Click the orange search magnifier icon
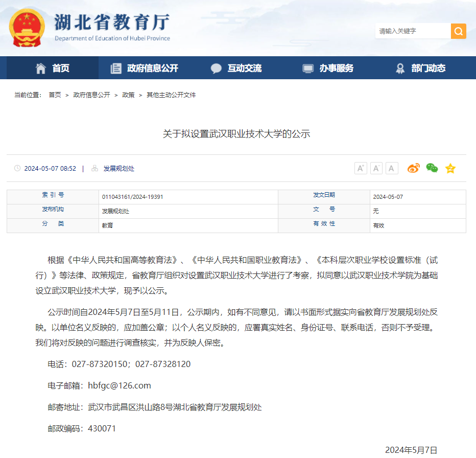 [x=458, y=31]
